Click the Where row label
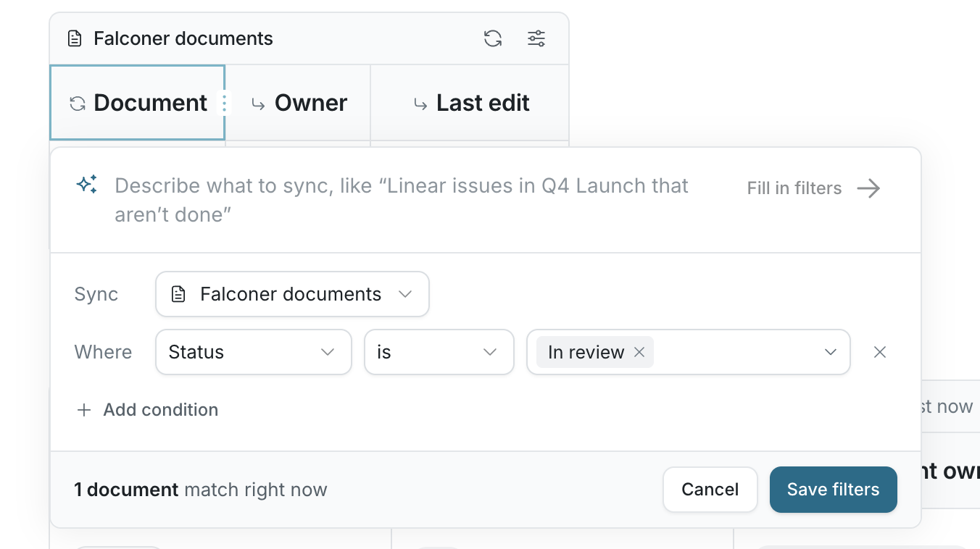Viewport: 980px width, 549px height. (x=103, y=352)
